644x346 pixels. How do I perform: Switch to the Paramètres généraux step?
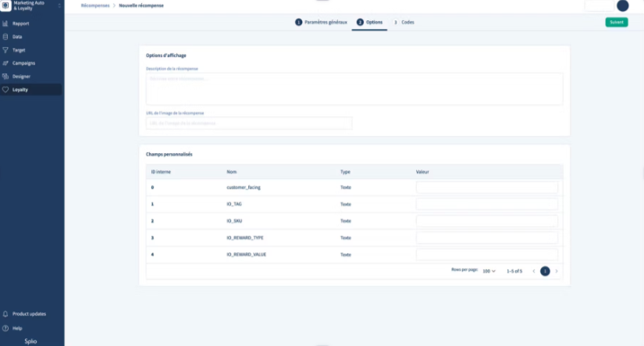pyautogui.click(x=321, y=22)
